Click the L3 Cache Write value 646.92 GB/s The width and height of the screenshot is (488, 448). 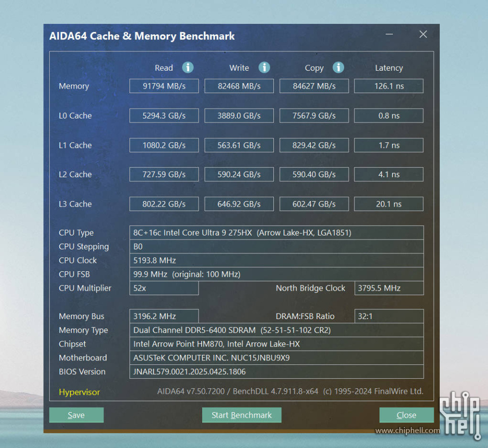(239, 204)
